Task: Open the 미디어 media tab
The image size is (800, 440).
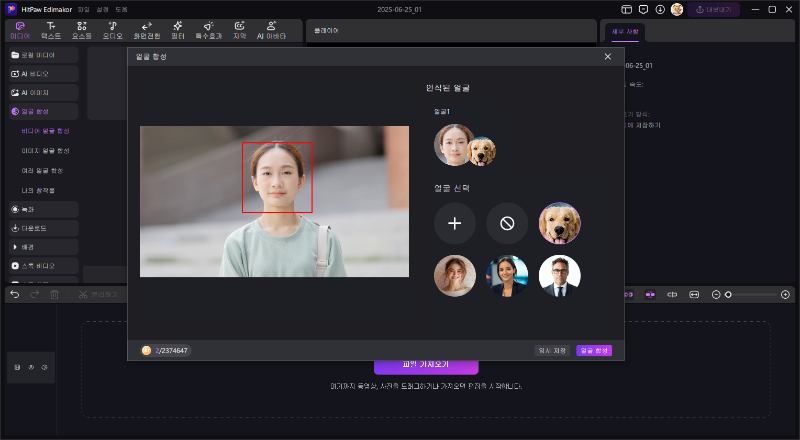Action: (20, 31)
